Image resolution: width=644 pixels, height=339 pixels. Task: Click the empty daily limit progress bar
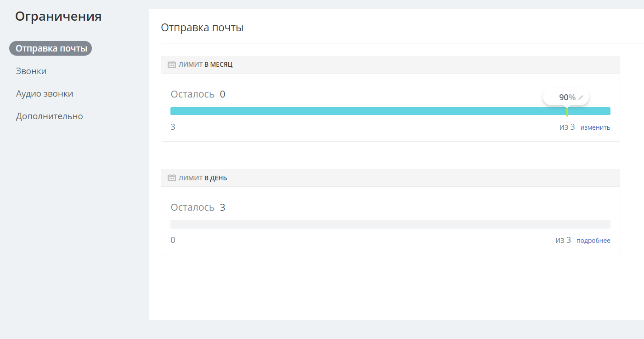(390, 224)
